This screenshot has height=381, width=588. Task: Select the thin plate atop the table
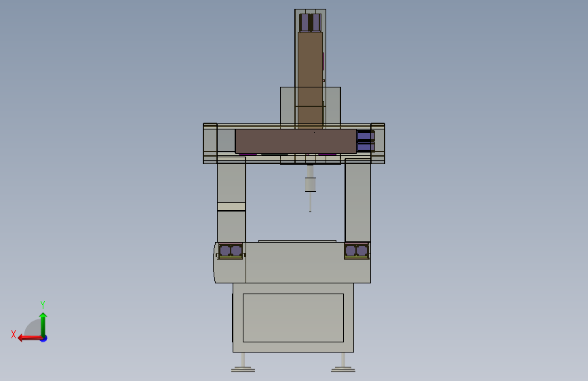pyautogui.click(x=297, y=241)
